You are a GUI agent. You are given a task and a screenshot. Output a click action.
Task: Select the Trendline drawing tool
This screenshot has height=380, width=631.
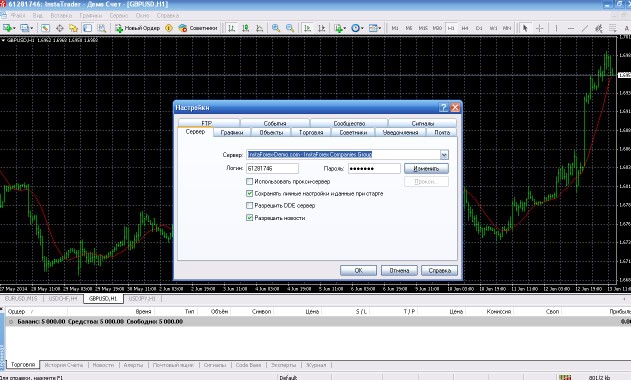(x=585, y=28)
